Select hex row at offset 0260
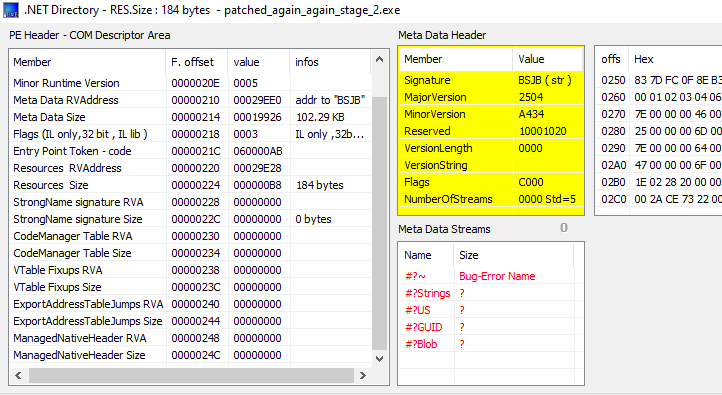Screen dimensions: 722x395 (659, 97)
